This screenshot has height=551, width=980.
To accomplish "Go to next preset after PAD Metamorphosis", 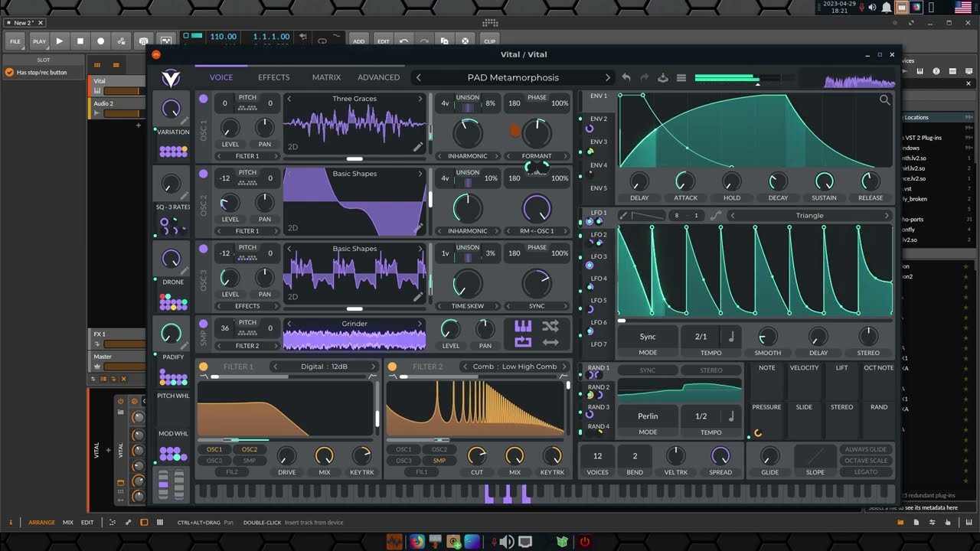I will tap(608, 77).
